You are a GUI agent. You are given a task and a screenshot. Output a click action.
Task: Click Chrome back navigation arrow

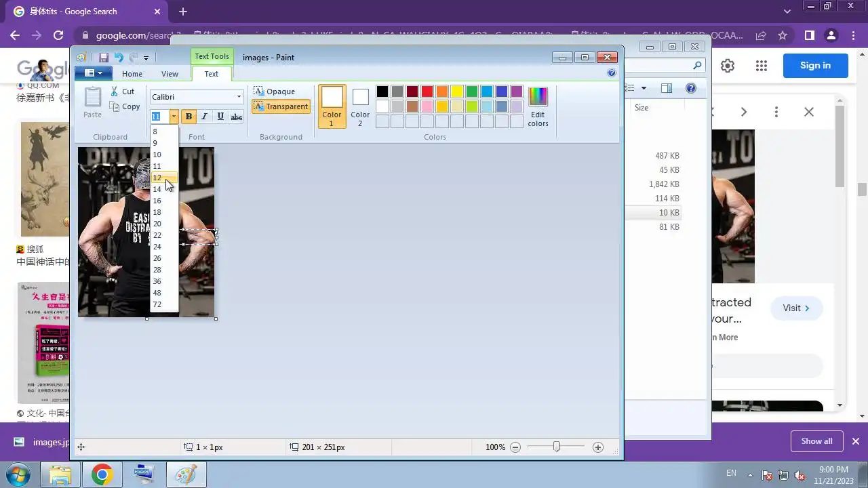[15, 35]
